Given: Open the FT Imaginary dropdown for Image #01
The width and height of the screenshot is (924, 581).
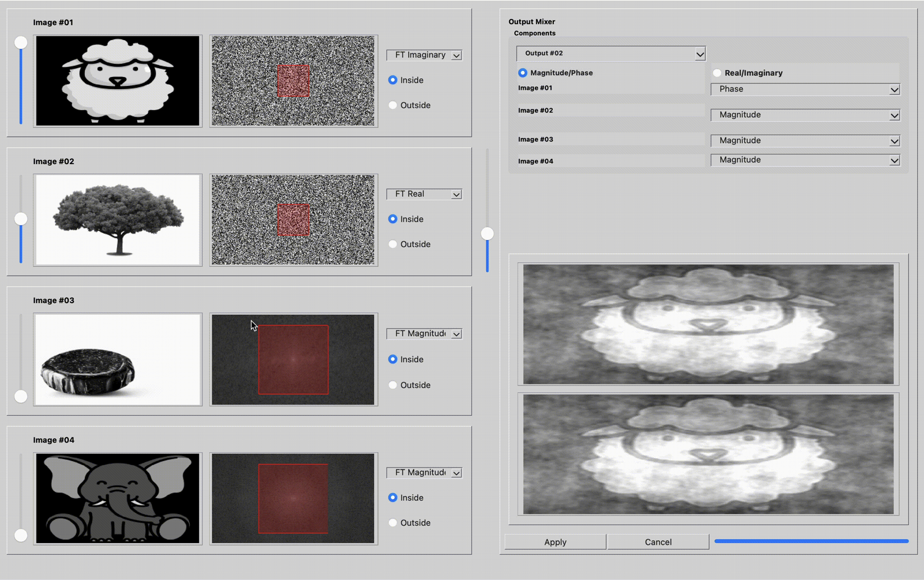Looking at the screenshot, I should [424, 55].
